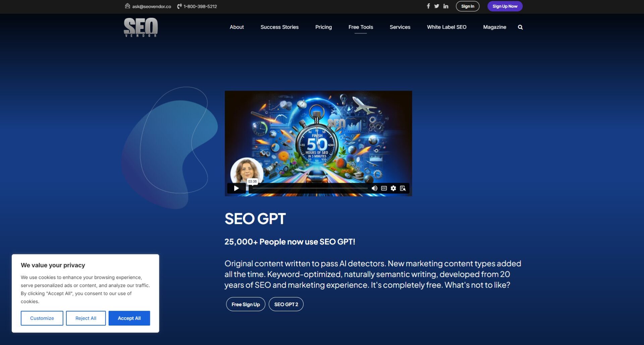This screenshot has width=644, height=345.
Task: Visit the LinkedIn profile icon
Action: pos(446,6)
